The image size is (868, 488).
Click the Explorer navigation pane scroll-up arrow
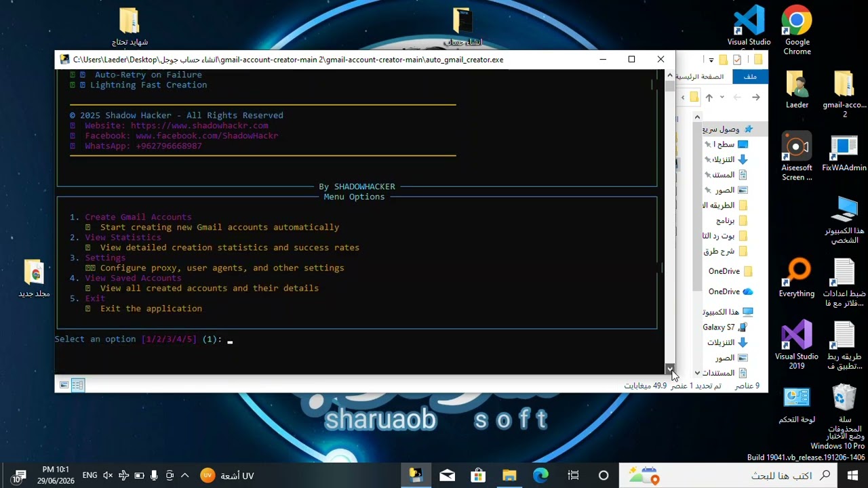pyautogui.click(x=696, y=117)
